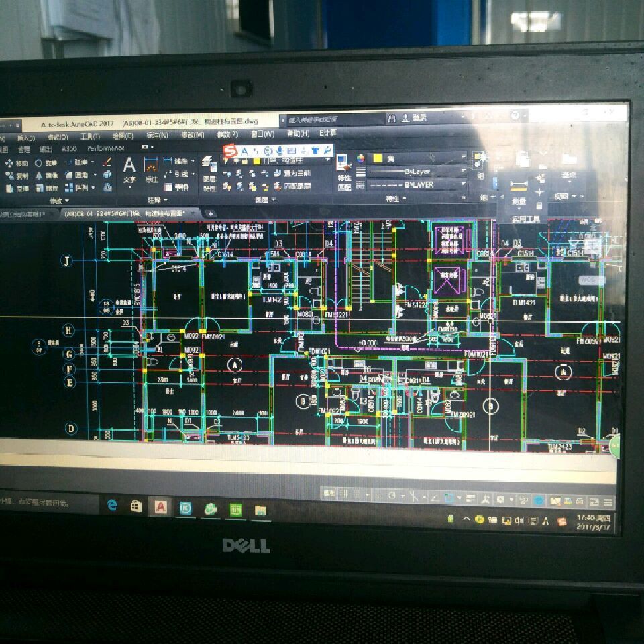Select the Leader (引线) tool
Viewport: 644px width, 644px height.
pos(176,174)
